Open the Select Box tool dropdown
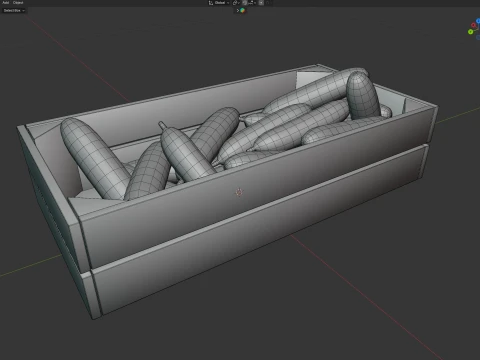The width and height of the screenshot is (480, 360). coord(14,10)
